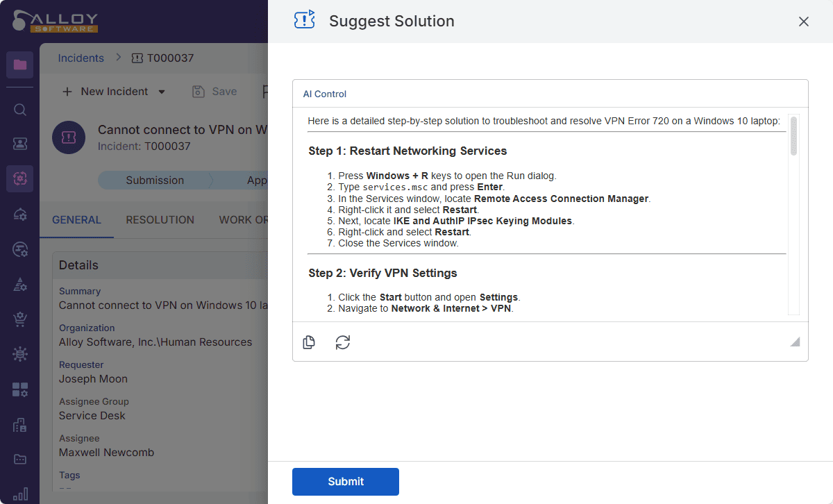The width and height of the screenshot is (833, 504).
Task: Regenerate the AI suggested solution
Action: [343, 342]
